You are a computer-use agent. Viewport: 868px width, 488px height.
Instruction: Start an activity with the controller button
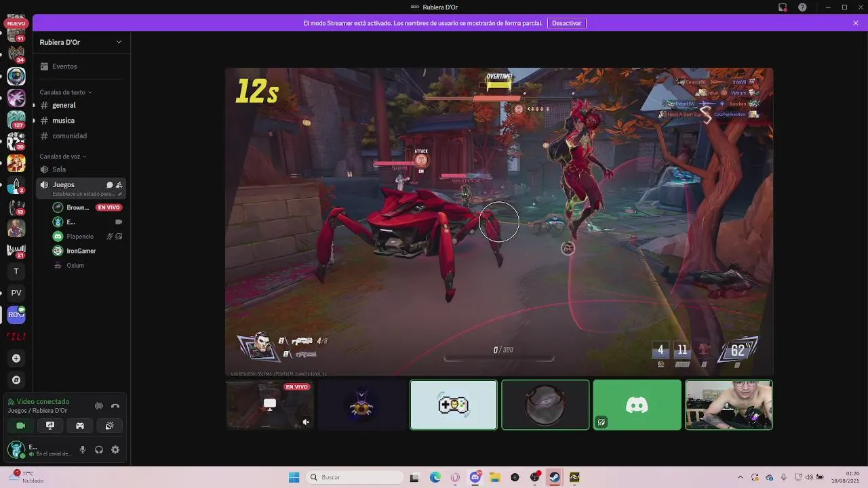coord(80,426)
